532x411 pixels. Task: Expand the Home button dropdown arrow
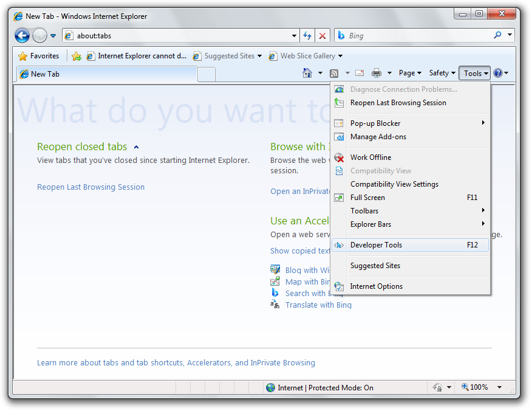click(x=320, y=73)
